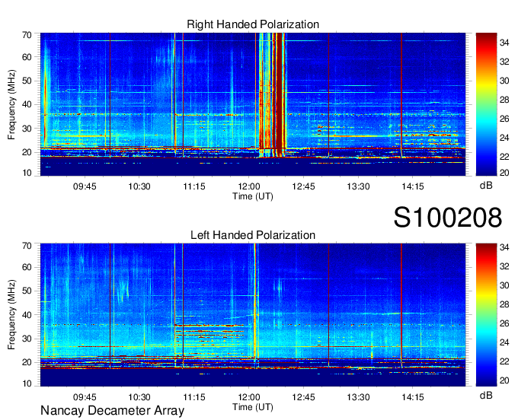Viewport: 518px width, 420px height.
Task: Click the "Frequency (MHz)" axis label of the Left Handed plot
Action: [11, 315]
